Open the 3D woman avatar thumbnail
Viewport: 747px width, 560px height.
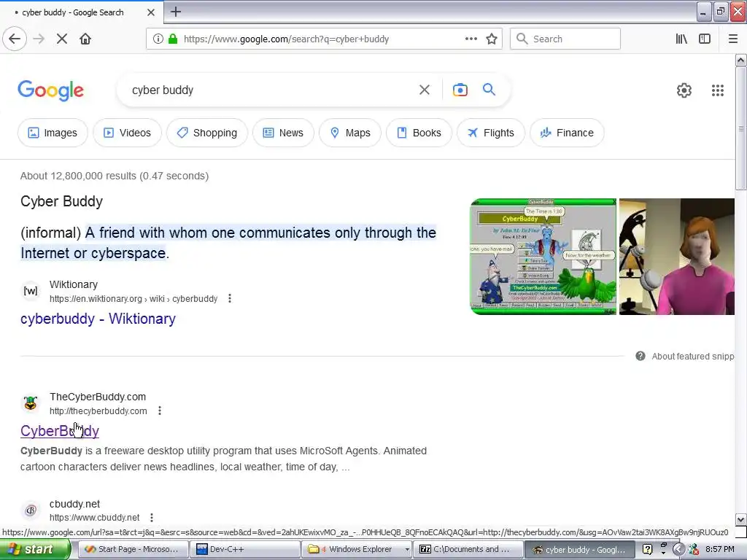coord(676,257)
